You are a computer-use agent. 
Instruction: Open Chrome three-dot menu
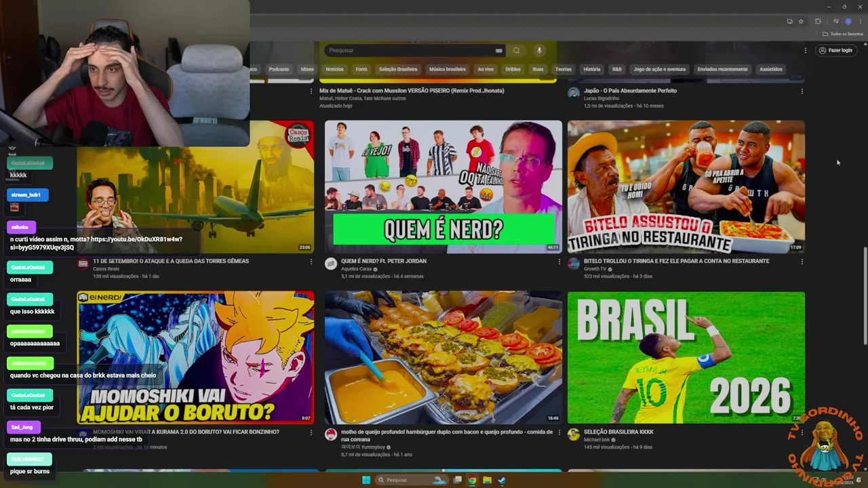click(859, 21)
